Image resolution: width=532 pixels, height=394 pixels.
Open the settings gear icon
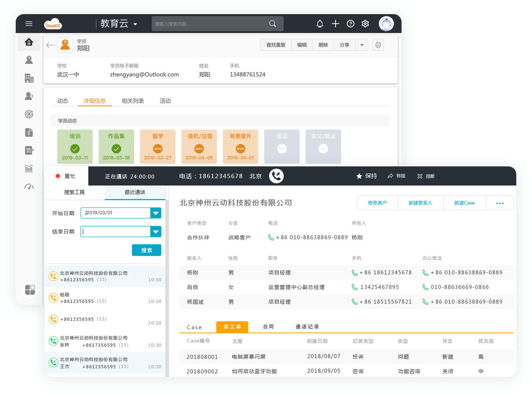tap(365, 24)
